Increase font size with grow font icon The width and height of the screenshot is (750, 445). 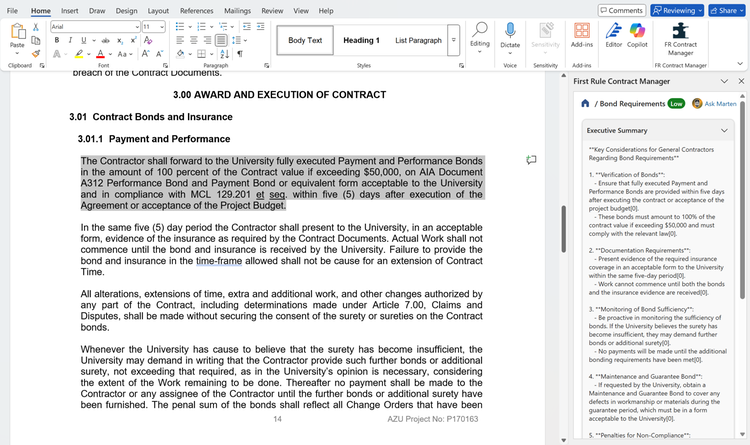coord(145,54)
